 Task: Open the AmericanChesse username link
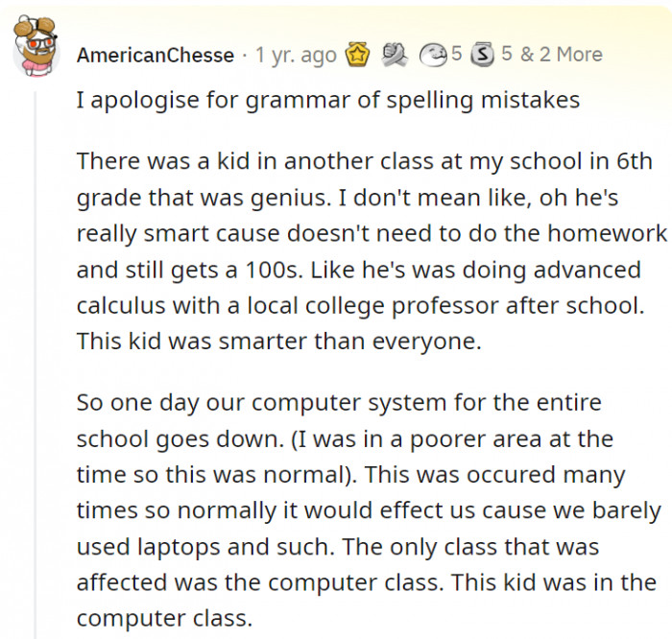click(x=156, y=56)
